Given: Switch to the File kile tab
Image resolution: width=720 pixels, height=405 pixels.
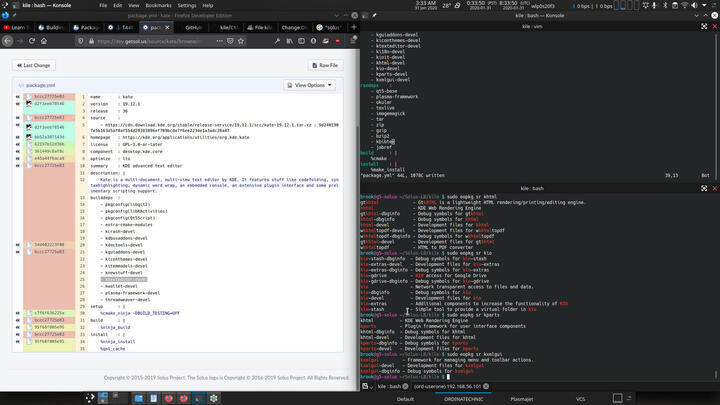Looking at the screenshot, I should point(260,28).
